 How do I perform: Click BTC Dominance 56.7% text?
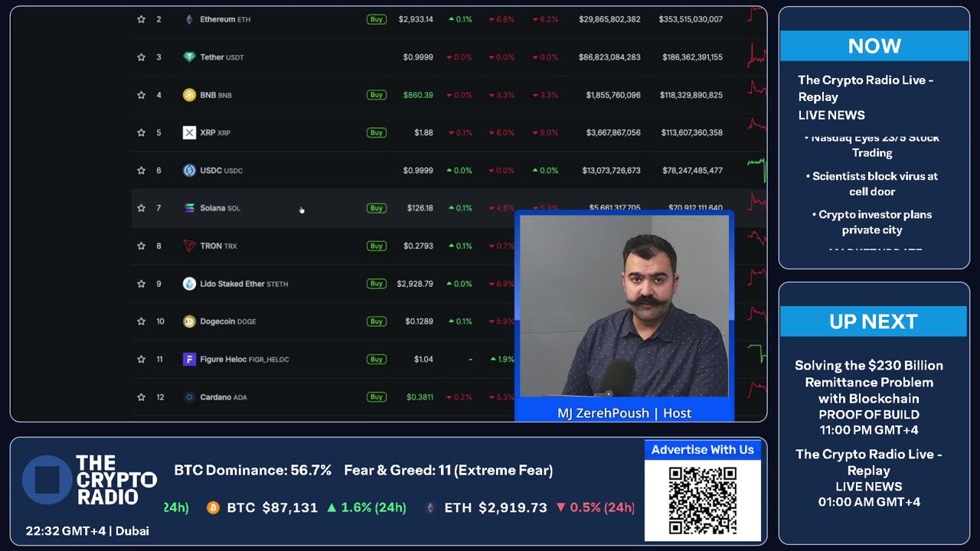tap(253, 471)
